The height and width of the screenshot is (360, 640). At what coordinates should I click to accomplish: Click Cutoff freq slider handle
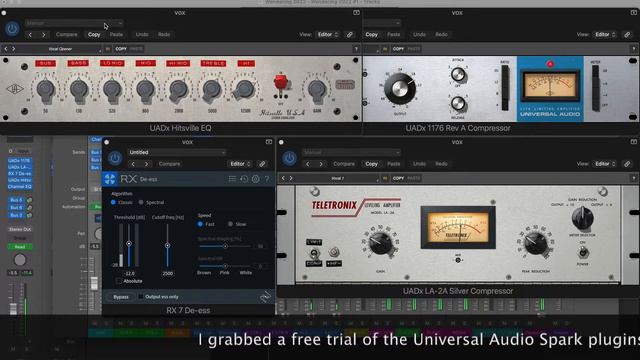167,245
